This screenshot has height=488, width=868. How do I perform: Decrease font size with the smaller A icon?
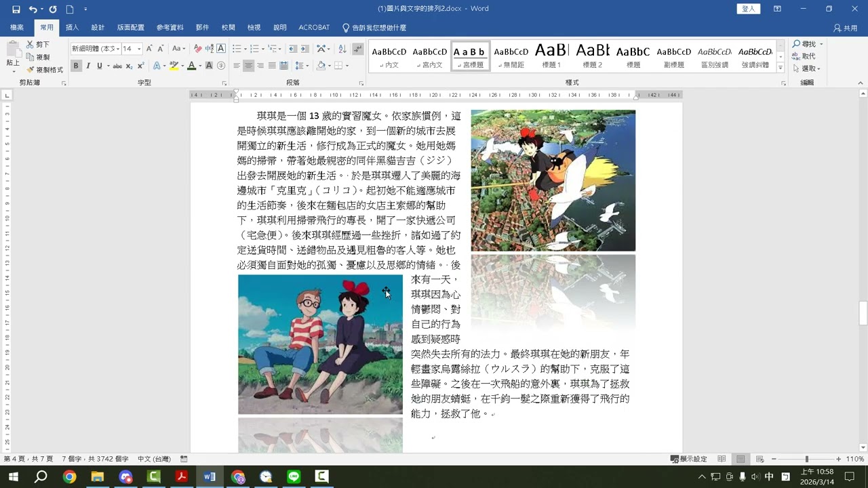click(161, 49)
